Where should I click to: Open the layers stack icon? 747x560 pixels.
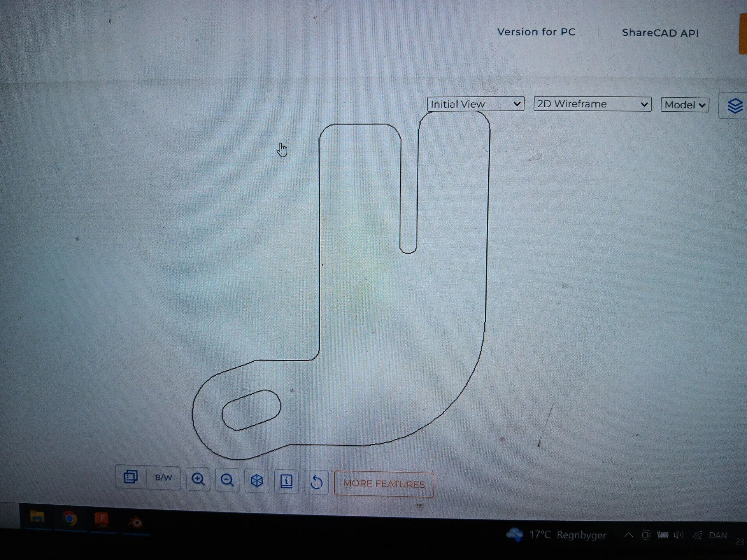pos(735,105)
